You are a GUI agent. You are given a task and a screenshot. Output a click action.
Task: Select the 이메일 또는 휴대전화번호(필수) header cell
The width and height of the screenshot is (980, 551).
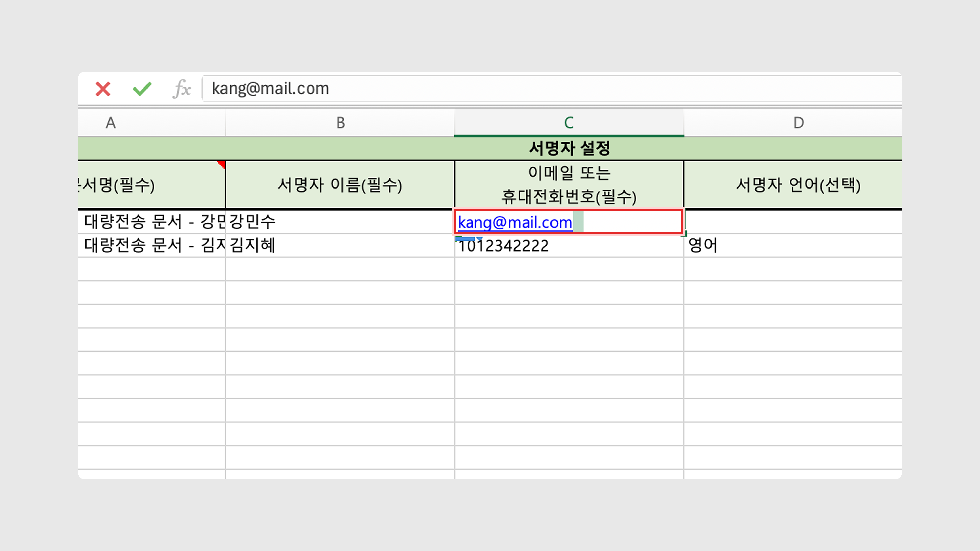click(569, 185)
